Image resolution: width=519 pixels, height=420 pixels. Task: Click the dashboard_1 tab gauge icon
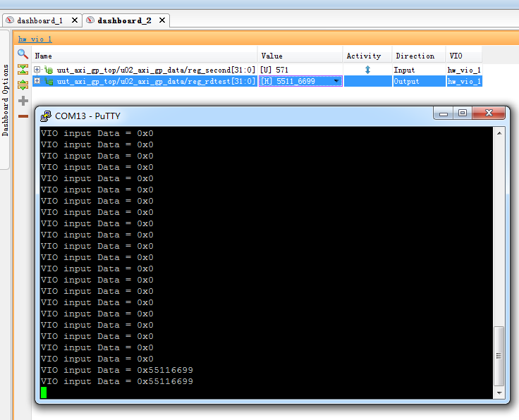(x=10, y=20)
